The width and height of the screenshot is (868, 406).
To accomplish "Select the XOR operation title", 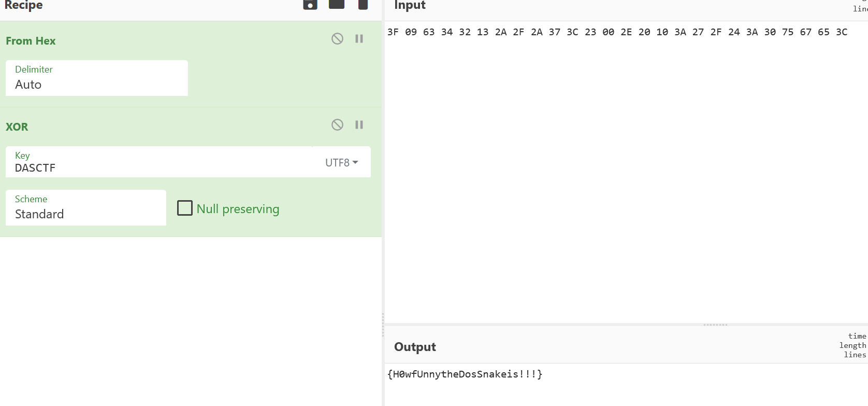I will coord(17,127).
